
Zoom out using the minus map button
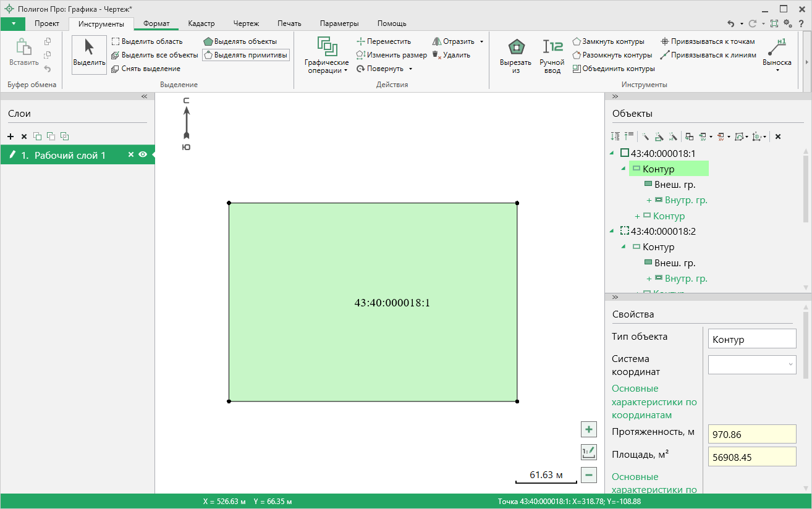589,475
